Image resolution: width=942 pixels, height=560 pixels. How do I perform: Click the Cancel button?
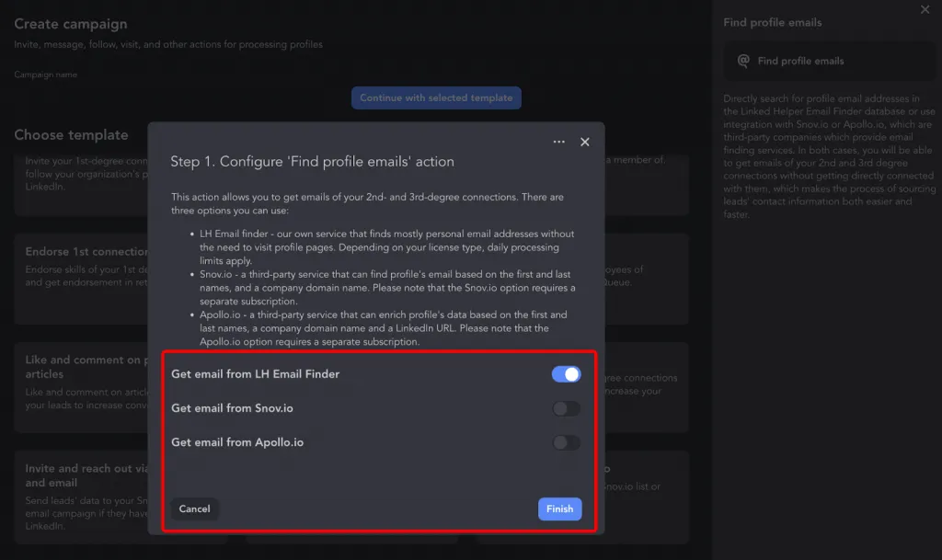click(x=195, y=509)
